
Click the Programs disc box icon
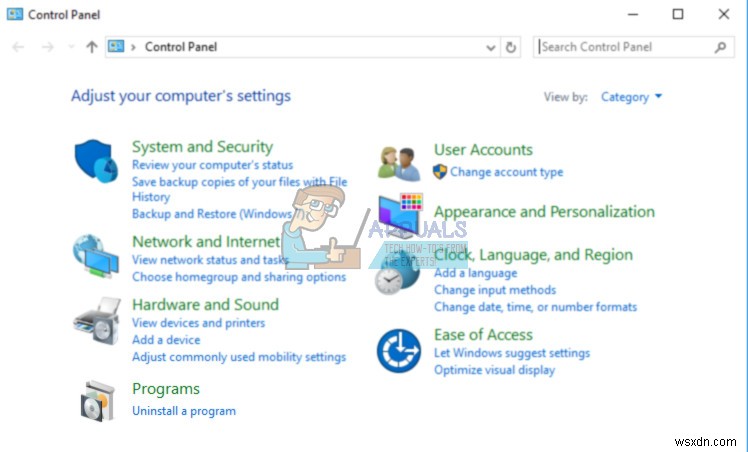pos(98,401)
